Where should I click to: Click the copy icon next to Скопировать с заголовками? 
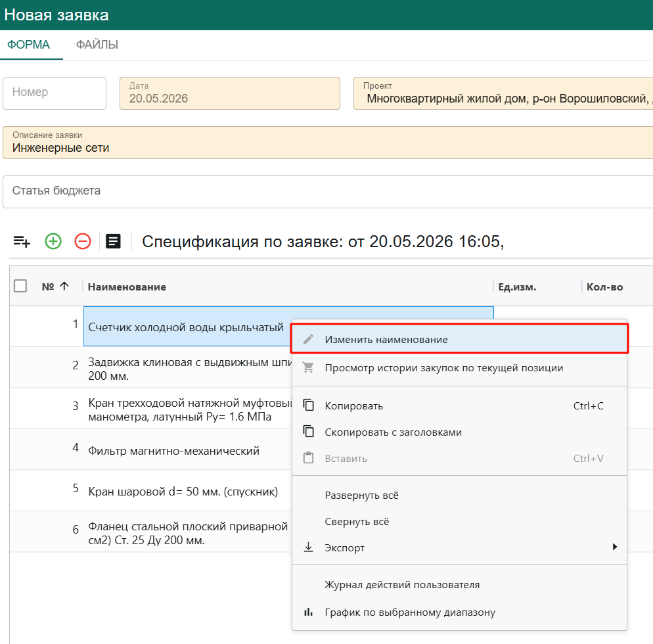pyautogui.click(x=309, y=431)
